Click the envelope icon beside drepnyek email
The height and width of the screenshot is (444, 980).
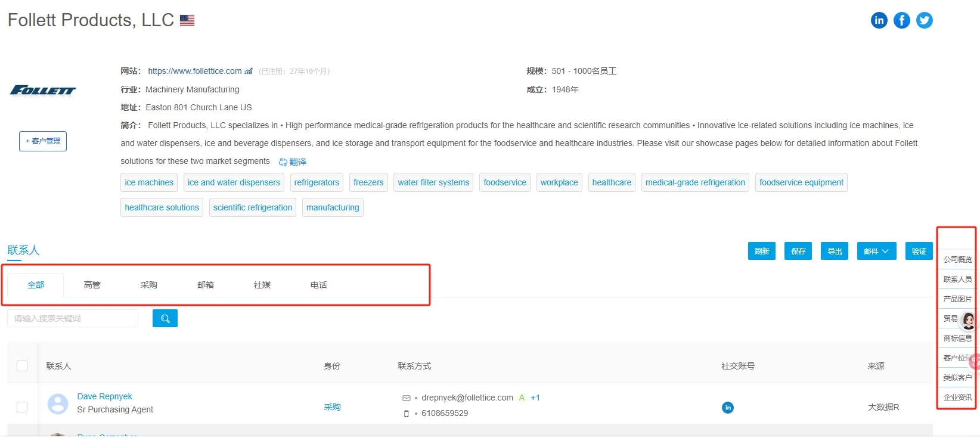(x=407, y=398)
